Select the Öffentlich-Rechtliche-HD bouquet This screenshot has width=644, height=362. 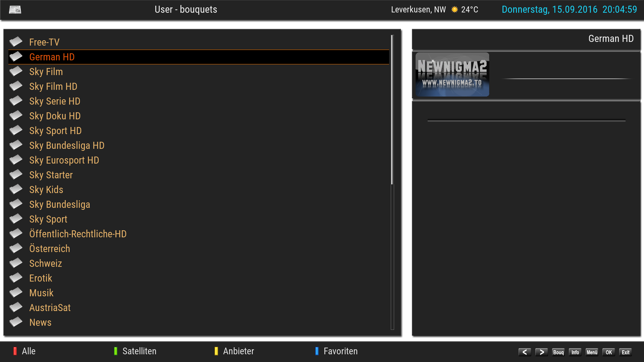[78, 234]
